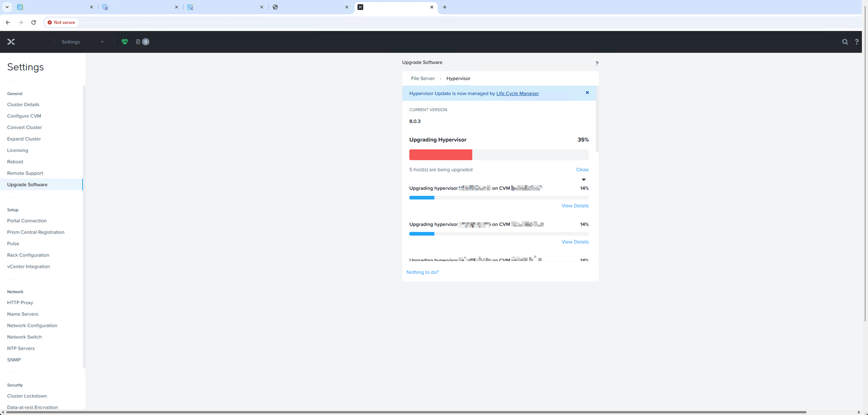Click View Details for first host upgrade

pos(575,206)
